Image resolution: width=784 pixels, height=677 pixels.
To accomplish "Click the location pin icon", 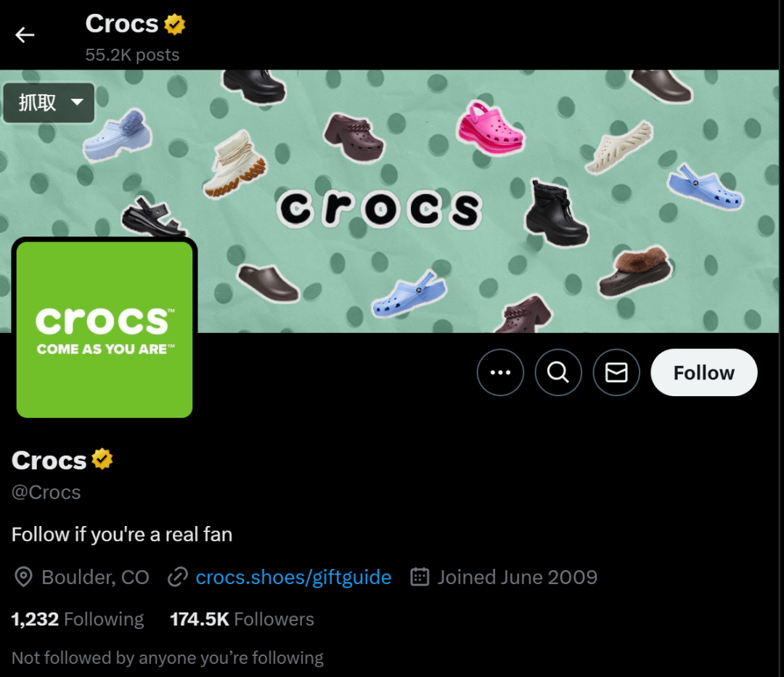I will pos(24,578).
